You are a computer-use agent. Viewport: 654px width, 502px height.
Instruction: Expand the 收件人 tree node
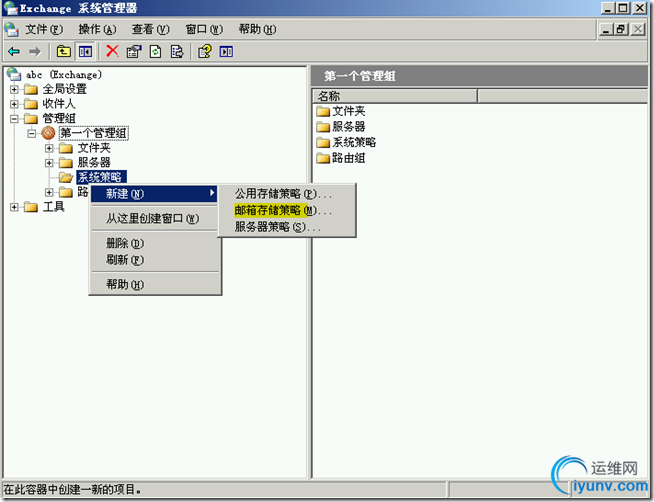tap(14, 104)
